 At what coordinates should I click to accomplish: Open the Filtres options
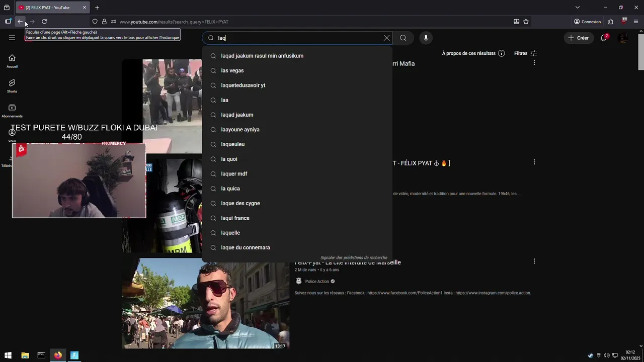525,53
